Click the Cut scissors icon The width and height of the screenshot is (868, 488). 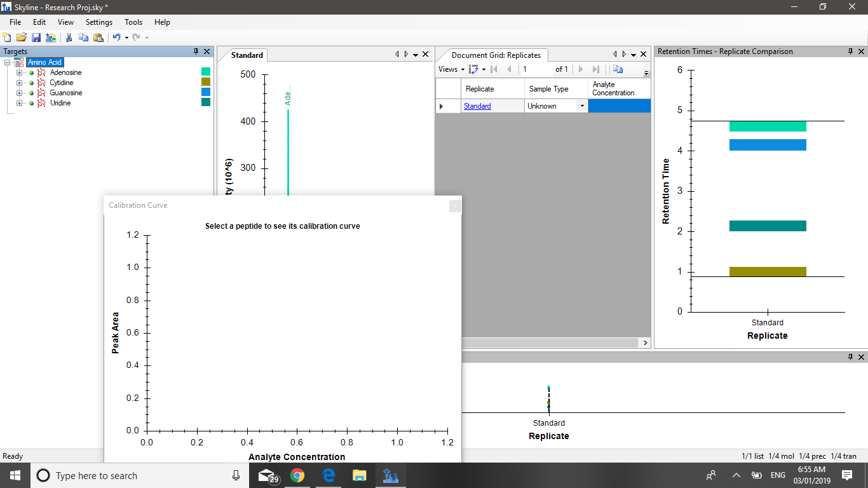[69, 37]
